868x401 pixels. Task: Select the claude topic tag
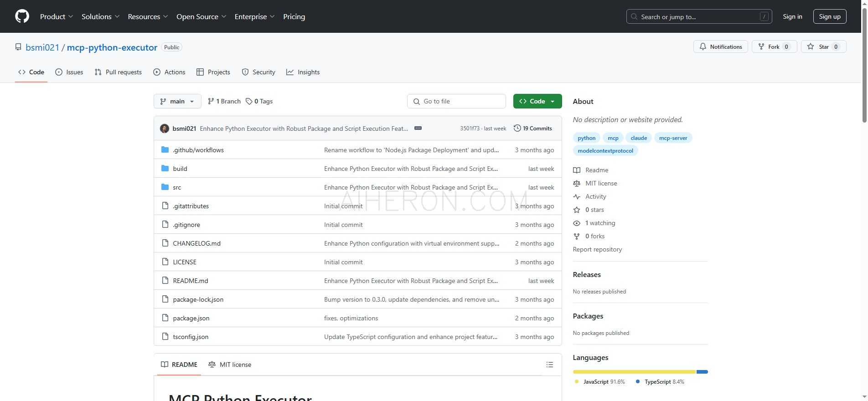[x=639, y=138]
